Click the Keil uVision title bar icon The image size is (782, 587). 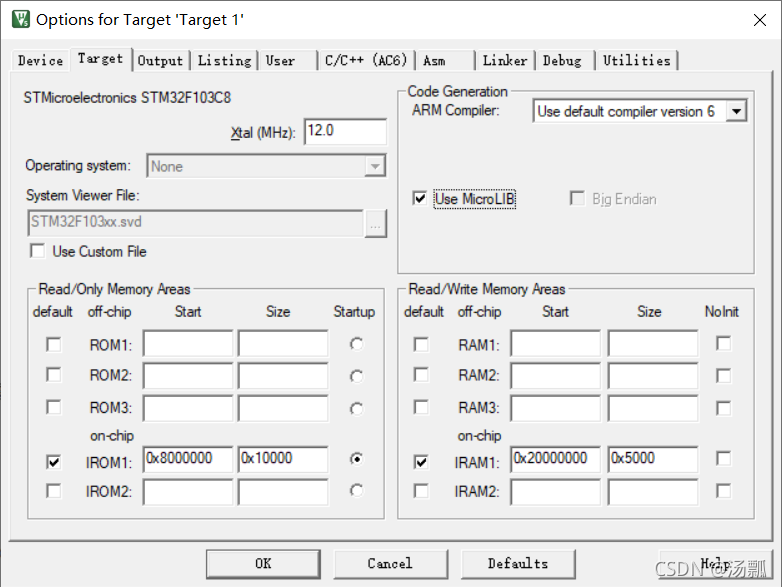point(20,19)
